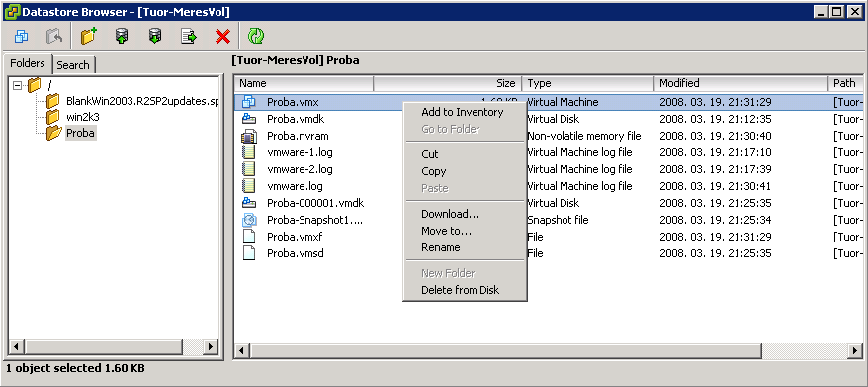The image size is (868, 387).
Task: Click the download from datastore toolbar icon
Action: (x=155, y=37)
